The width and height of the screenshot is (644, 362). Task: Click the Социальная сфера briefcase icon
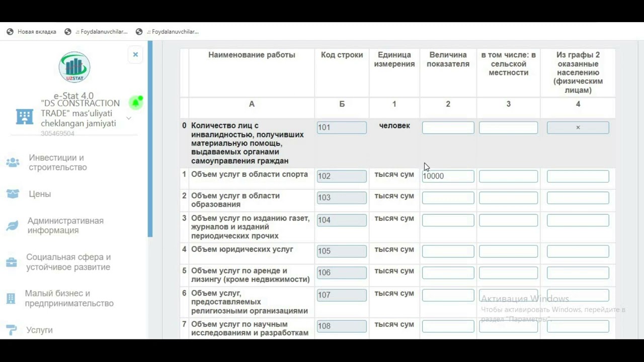(11, 262)
